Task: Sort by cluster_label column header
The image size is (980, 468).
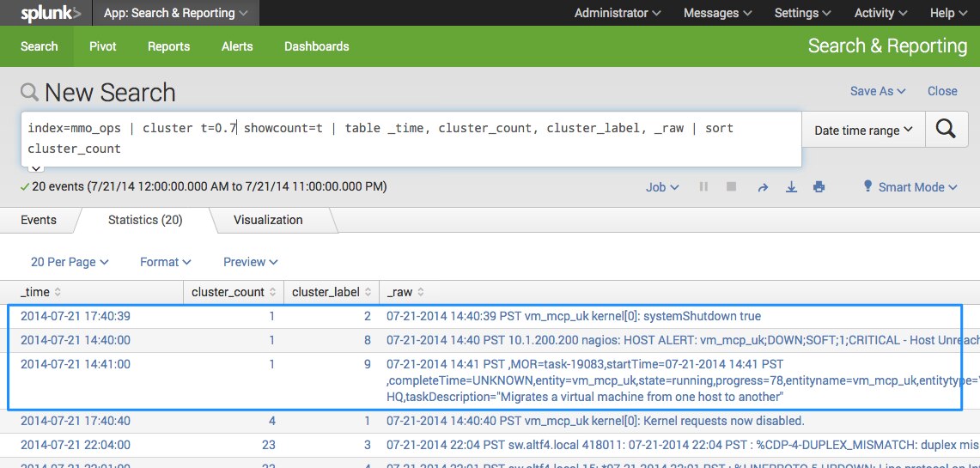Action: (x=331, y=292)
